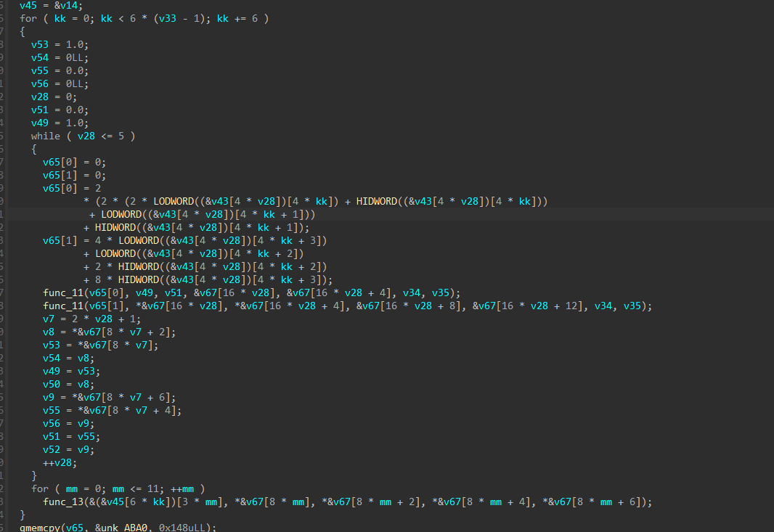774x532 pixels.
Task: Select v52 in the 'v52 = v9' assignment
Action: click(52, 449)
